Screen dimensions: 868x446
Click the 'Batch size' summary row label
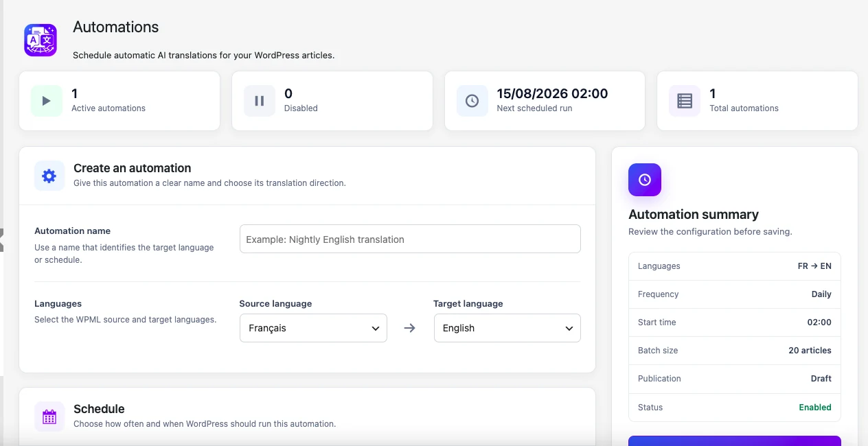click(x=658, y=351)
